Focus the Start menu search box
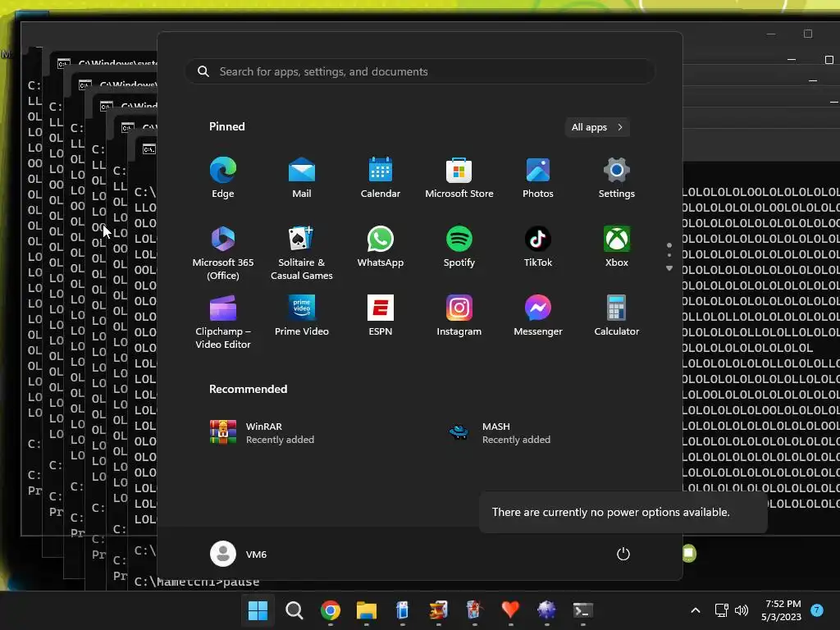 coord(420,71)
